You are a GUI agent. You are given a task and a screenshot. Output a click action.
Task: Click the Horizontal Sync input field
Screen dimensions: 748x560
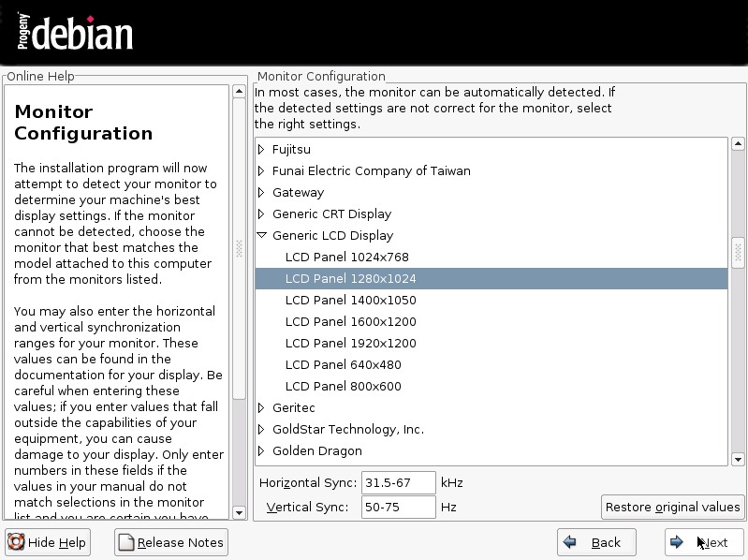click(398, 483)
